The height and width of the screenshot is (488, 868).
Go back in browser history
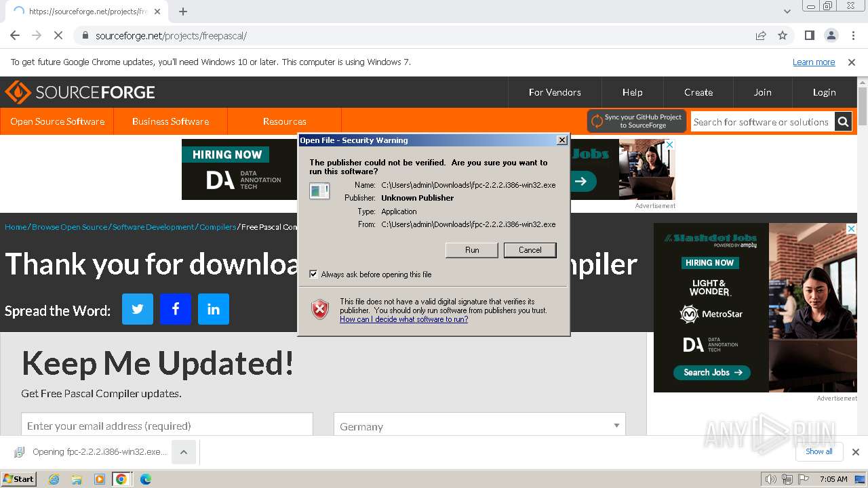pos(15,35)
